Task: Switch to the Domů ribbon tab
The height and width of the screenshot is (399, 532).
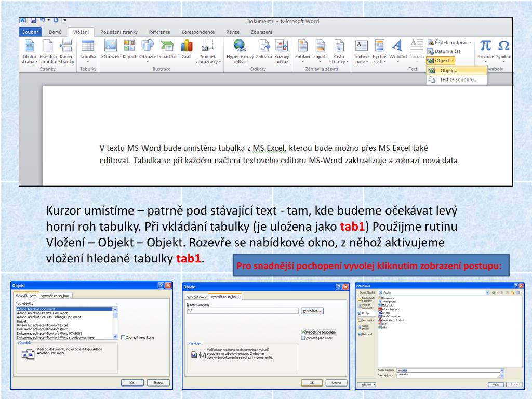Action: [55, 32]
